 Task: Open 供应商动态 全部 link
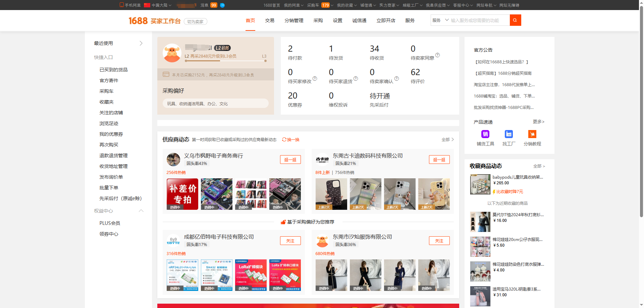point(447,139)
